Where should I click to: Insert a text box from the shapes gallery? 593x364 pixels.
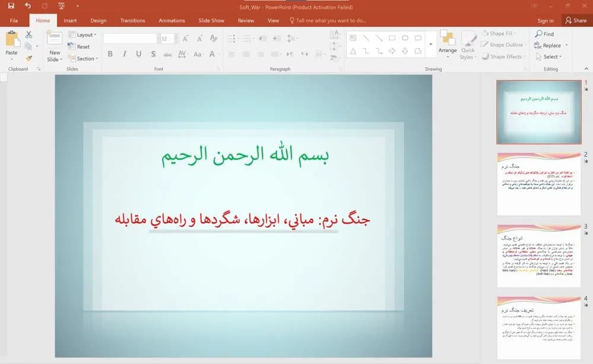pyautogui.click(x=353, y=38)
